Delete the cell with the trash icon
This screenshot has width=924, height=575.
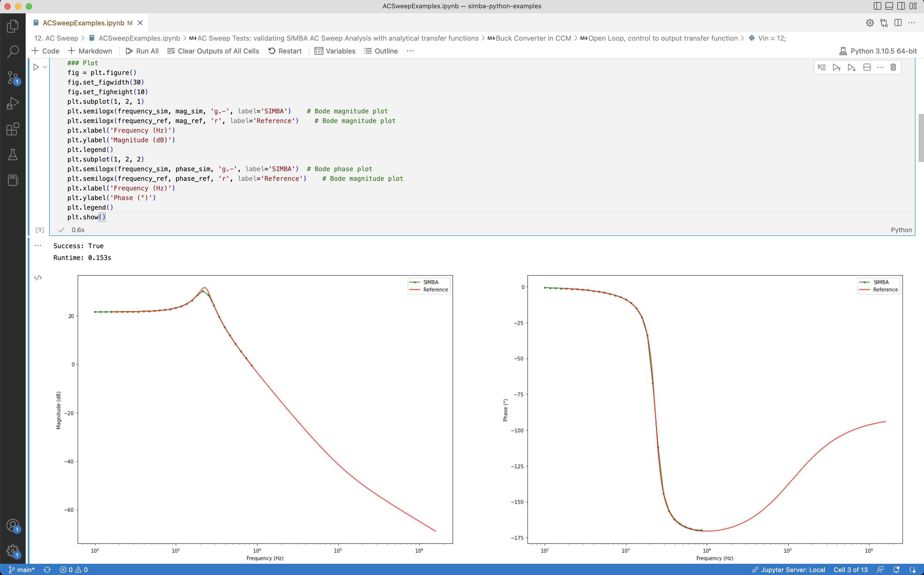[x=893, y=67]
